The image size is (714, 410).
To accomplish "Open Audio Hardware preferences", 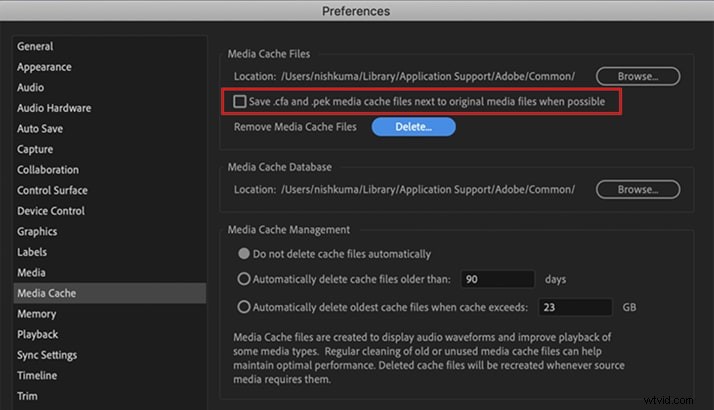I will pyautogui.click(x=54, y=108).
